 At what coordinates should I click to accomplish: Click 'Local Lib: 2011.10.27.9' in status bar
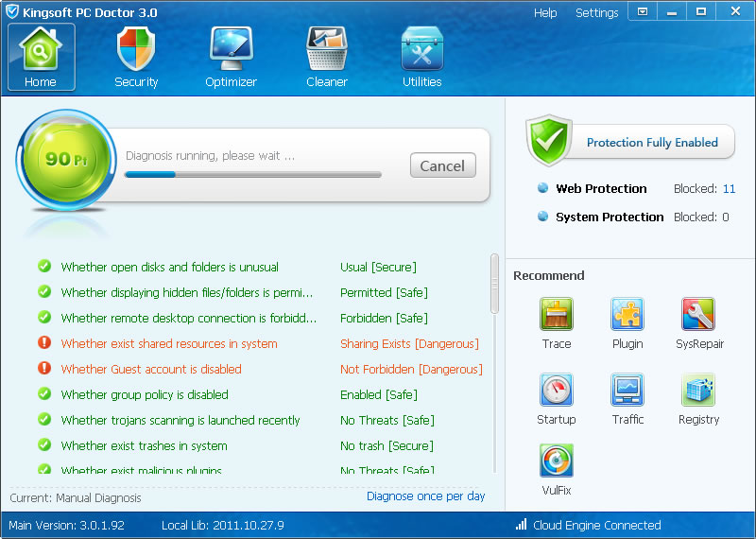223,525
